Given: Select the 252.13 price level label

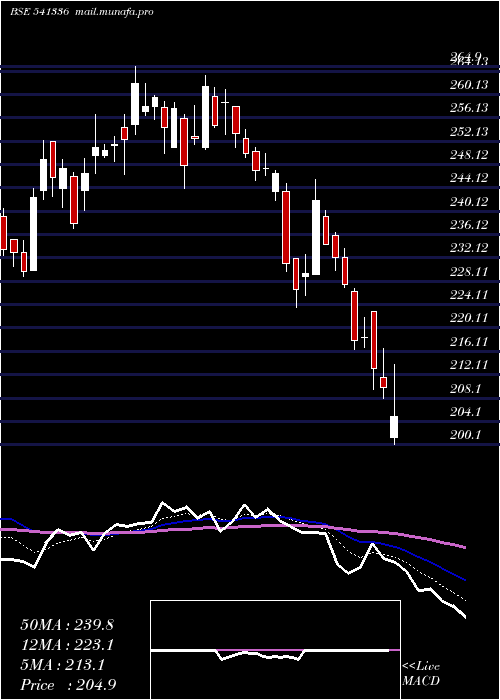Looking at the screenshot, I should [469, 132].
